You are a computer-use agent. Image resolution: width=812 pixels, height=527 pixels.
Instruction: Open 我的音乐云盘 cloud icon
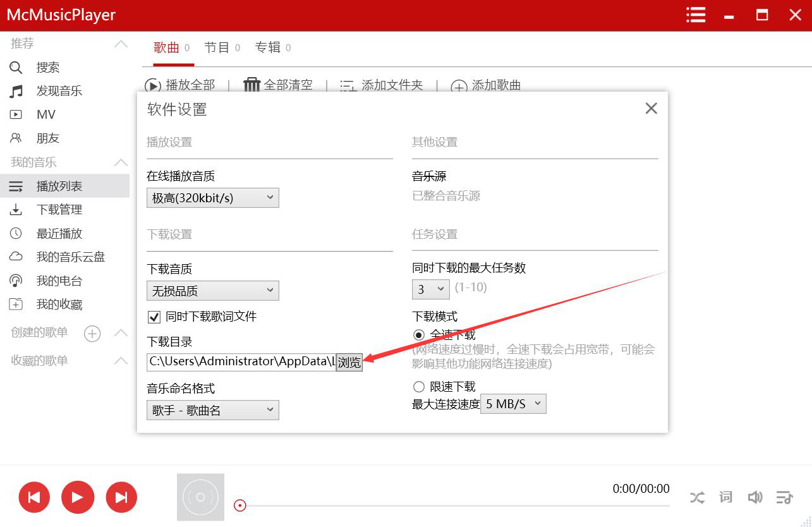coord(16,257)
